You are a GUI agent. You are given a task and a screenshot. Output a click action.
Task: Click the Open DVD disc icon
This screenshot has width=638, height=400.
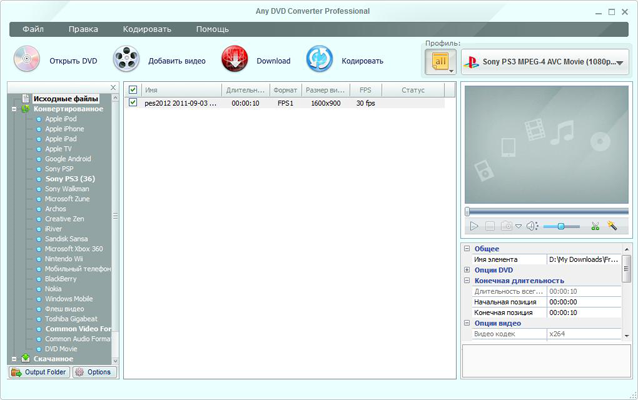(x=27, y=59)
